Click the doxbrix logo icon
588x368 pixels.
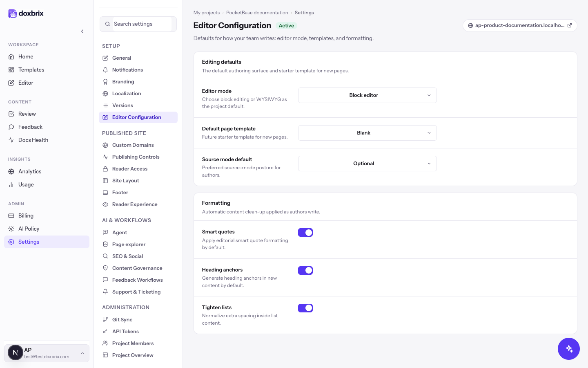point(13,13)
